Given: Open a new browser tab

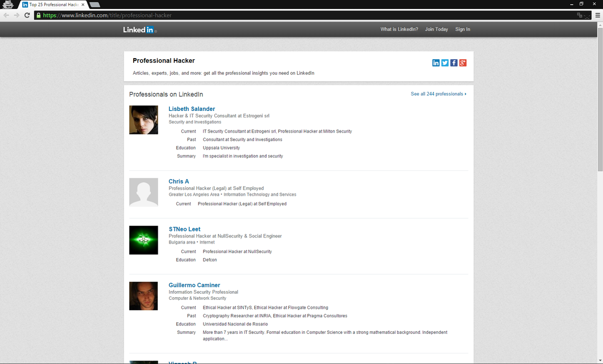Looking at the screenshot, I should click(95, 5).
